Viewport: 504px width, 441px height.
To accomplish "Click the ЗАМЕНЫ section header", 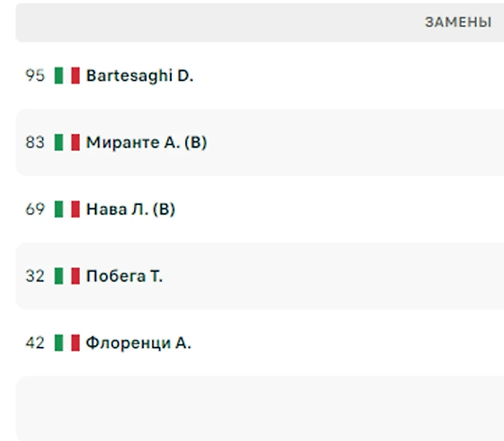I will point(458,23).
